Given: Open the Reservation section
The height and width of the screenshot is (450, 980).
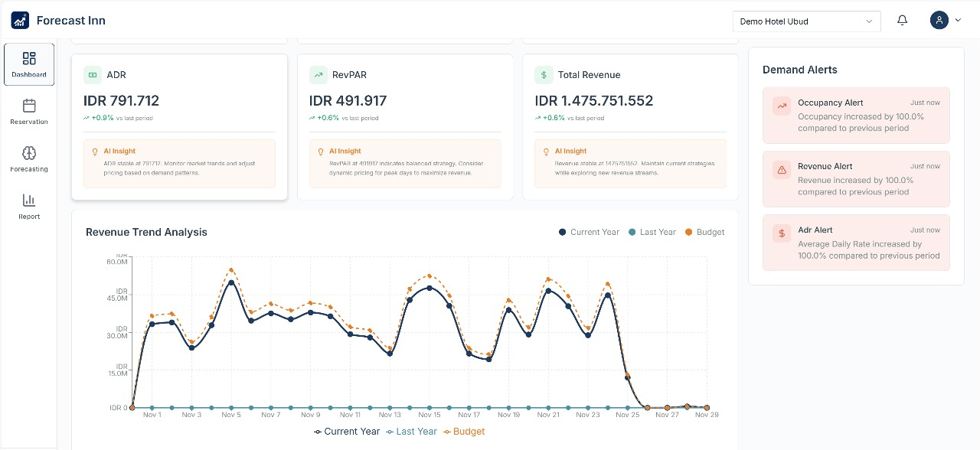Looking at the screenshot, I should [x=29, y=112].
